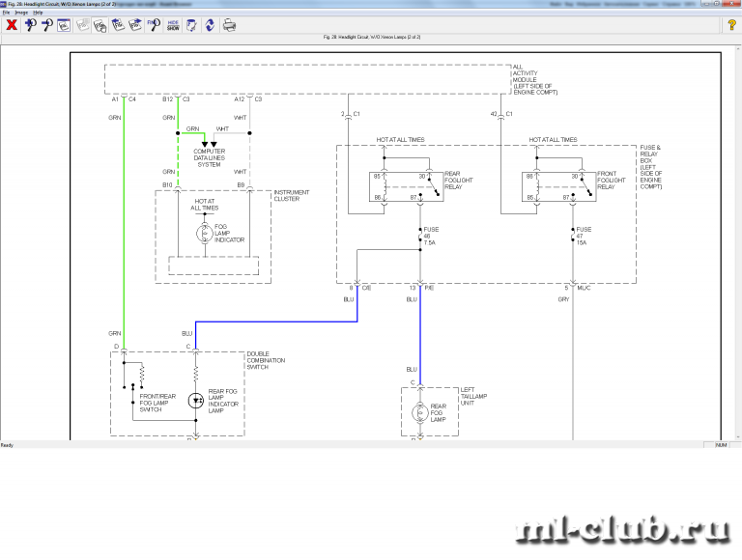Open the File menu
This screenshot has height=560, width=742.
coord(6,12)
